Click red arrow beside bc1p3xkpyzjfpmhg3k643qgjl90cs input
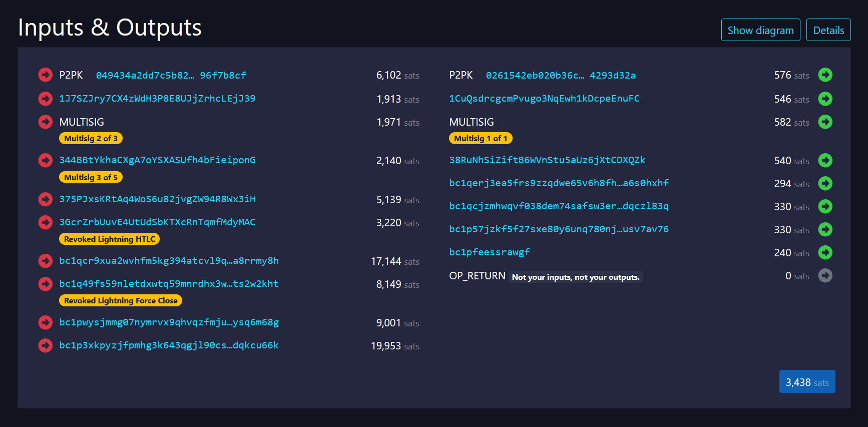This screenshot has width=868, height=427. [x=46, y=345]
